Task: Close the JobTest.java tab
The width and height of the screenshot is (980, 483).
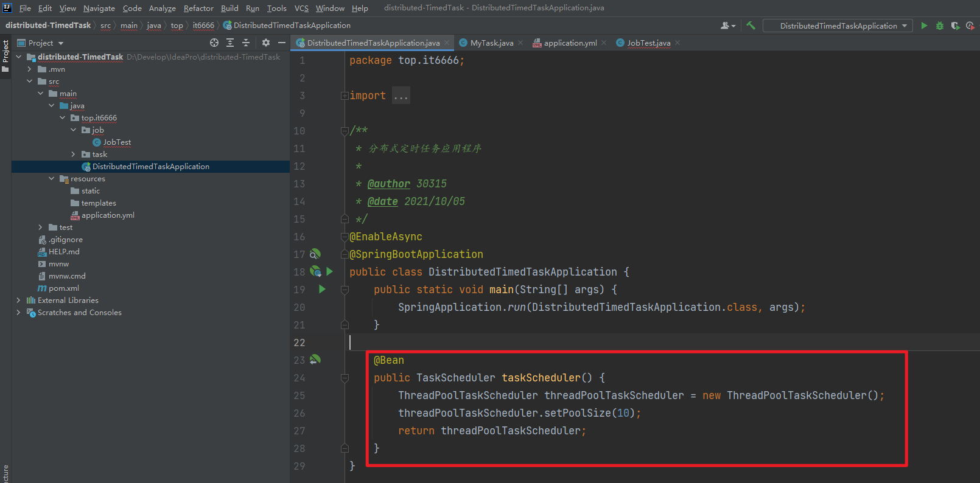Action: click(677, 43)
